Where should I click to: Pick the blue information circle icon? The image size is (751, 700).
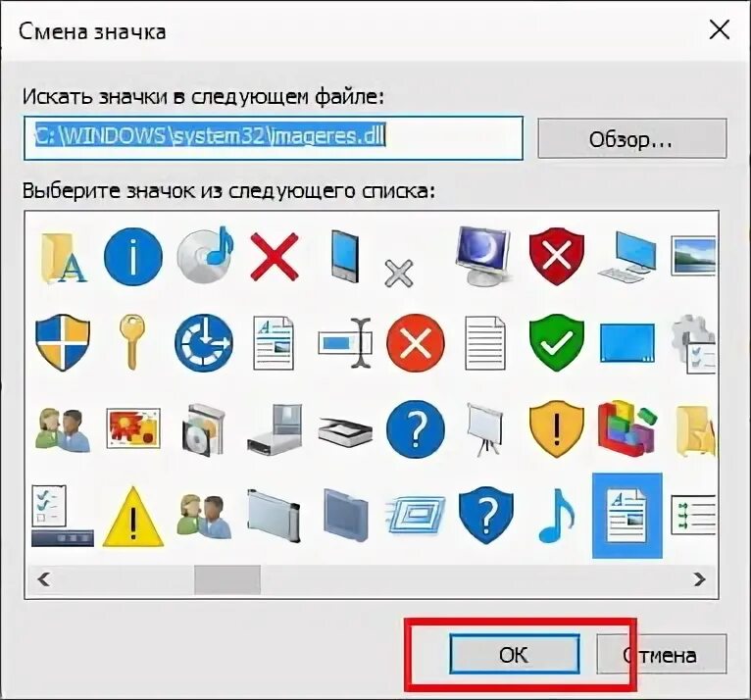tap(132, 256)
